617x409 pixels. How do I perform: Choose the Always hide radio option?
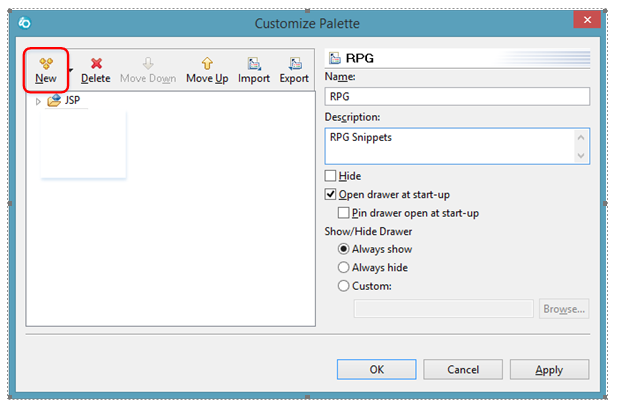click(x=345, y=267)
